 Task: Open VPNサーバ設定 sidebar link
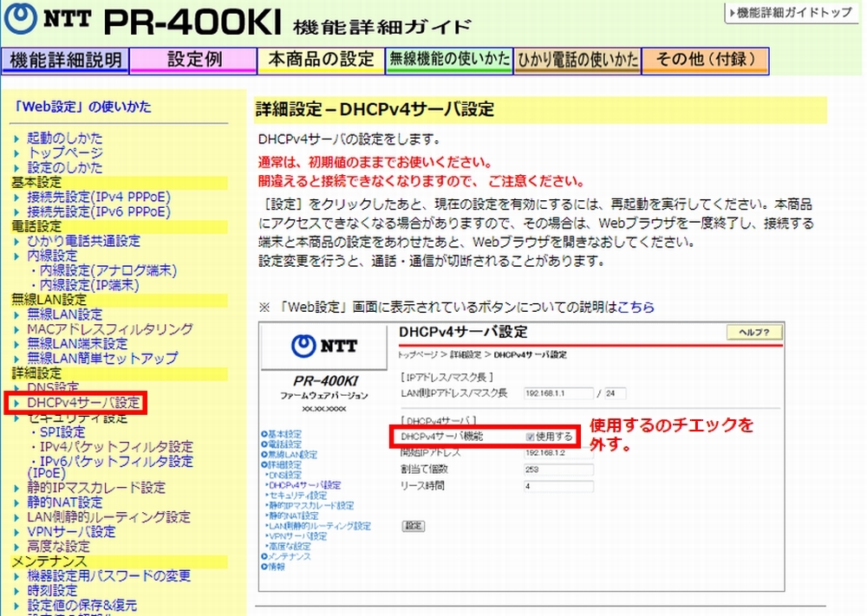[71, 531]
